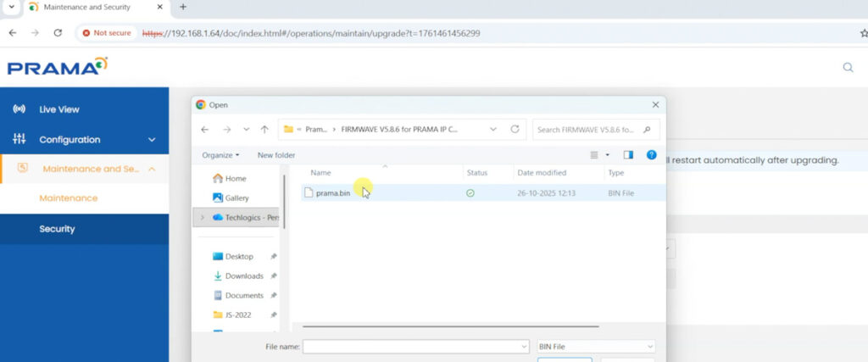Reload the browser page
The height and width of the screenshot is (362, 868).
(x=58, y=32)
